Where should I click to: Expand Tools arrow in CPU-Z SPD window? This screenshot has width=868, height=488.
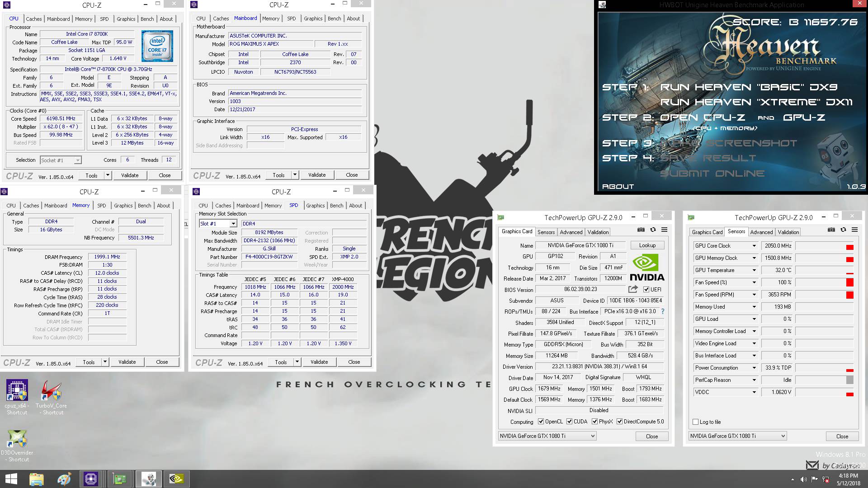[297, 362]
